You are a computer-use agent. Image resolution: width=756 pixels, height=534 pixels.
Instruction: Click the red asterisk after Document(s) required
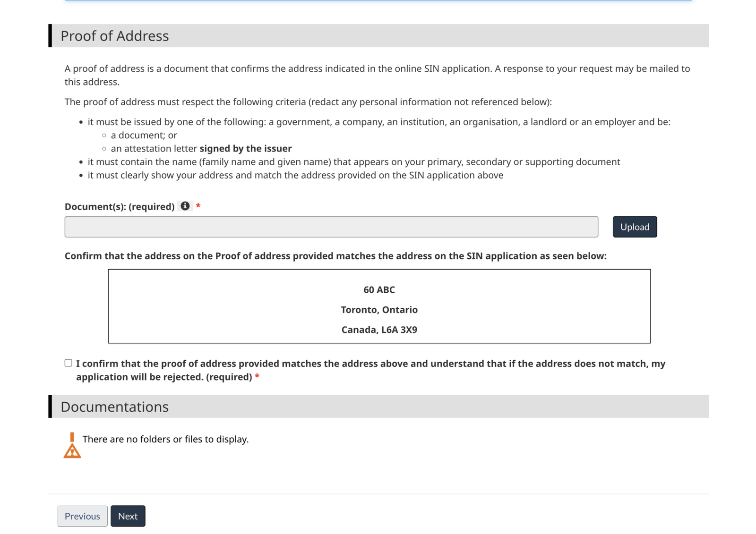coord(198,206)
